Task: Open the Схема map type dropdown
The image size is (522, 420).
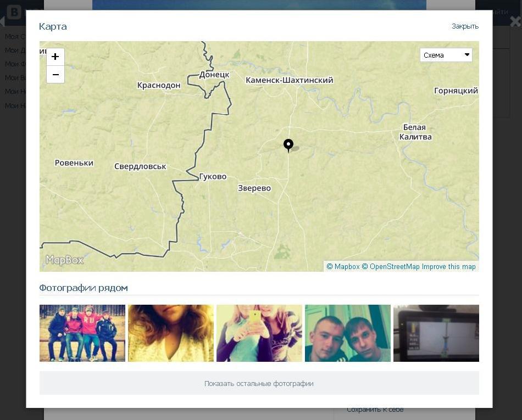Action: point(446,55)
